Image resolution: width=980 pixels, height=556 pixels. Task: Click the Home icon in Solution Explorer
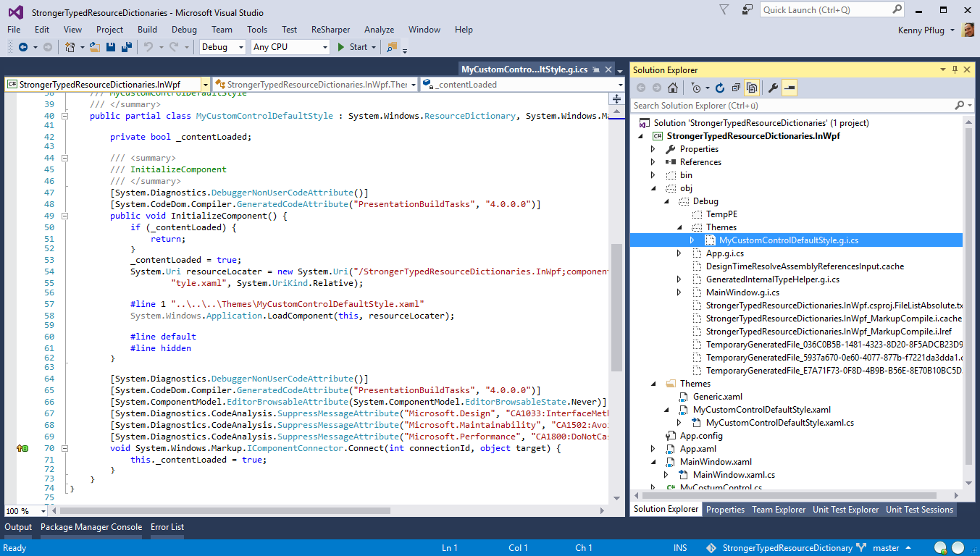(x=672, y=88)
